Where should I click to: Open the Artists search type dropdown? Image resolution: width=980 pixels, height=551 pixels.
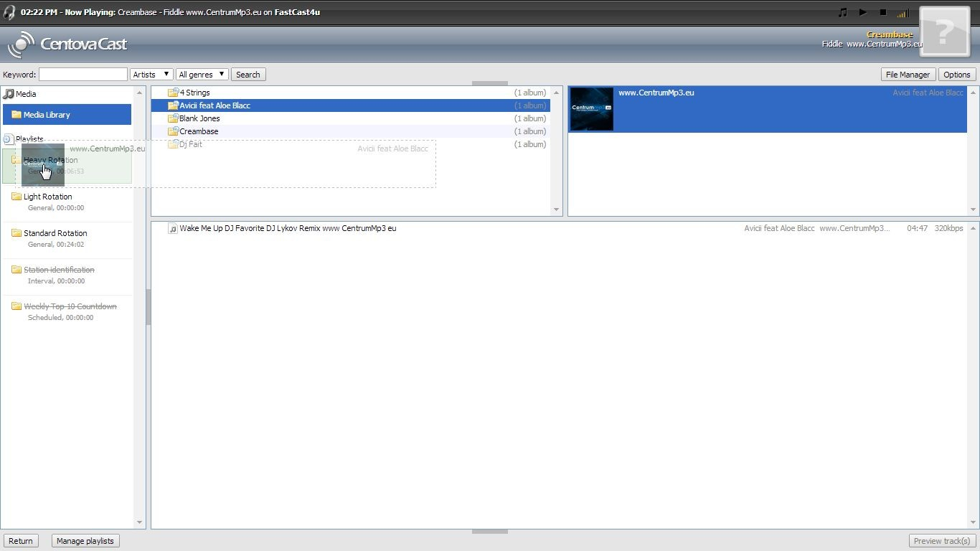click(x=151, y=75)
